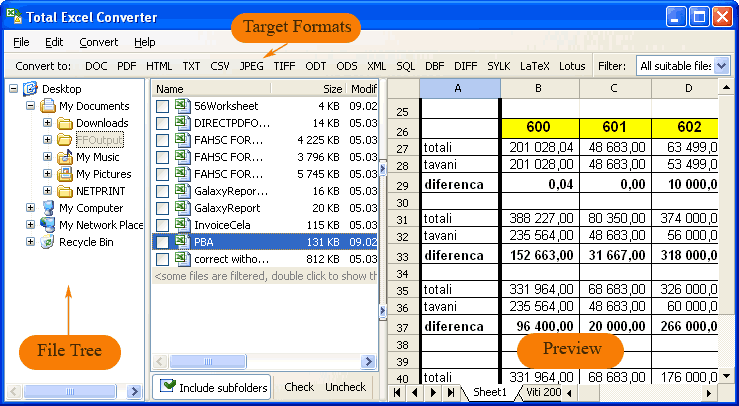Check the box for GalaxyReport 20 KB file

pyautogui.click(x=162, y=208)
